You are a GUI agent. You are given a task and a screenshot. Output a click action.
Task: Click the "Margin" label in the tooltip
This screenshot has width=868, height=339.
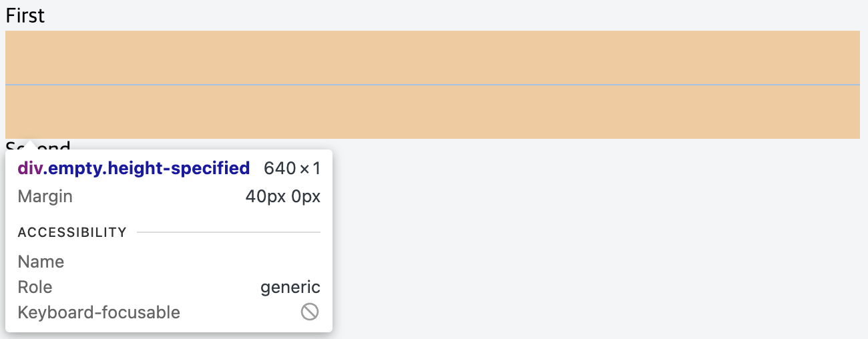pyautogui.click(x=45, y=197)
